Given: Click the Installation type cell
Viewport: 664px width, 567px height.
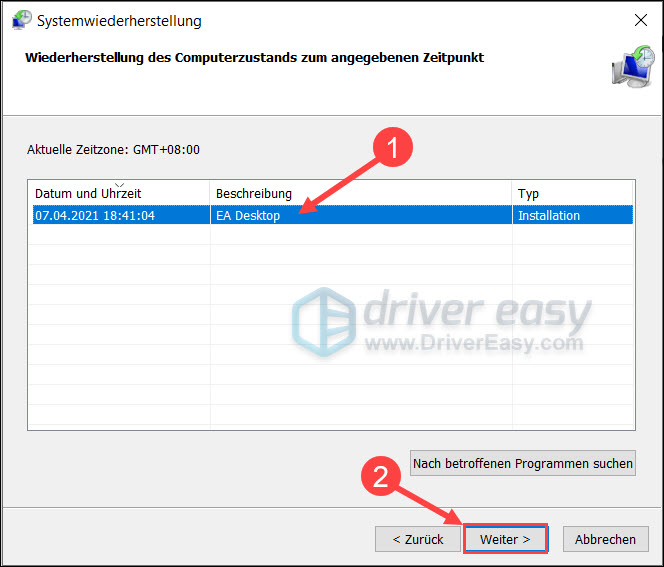Looking at the screenshot, I should [x=548, y=215].
